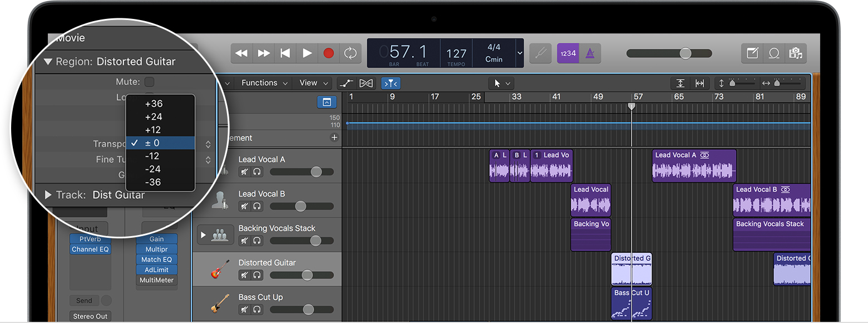
Task: Click the Lead Vocal A volume slider
Action: pos(302,172)
